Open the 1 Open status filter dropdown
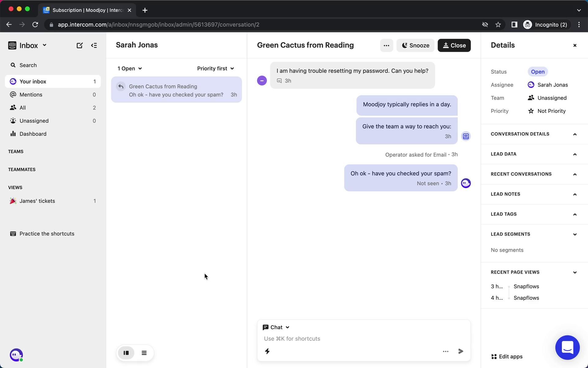The image size is (588, 368). (x=130, y=68)
